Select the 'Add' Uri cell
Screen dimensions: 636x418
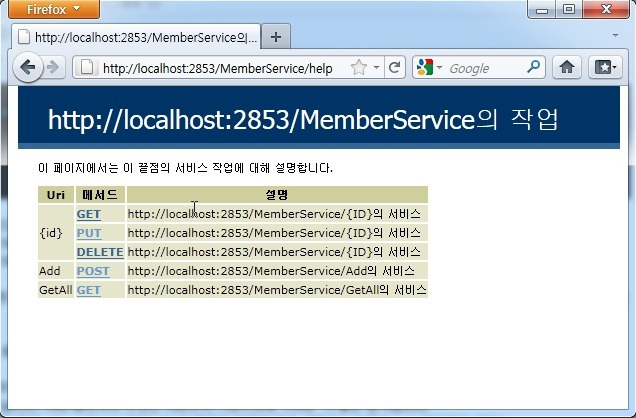(56, 271)
